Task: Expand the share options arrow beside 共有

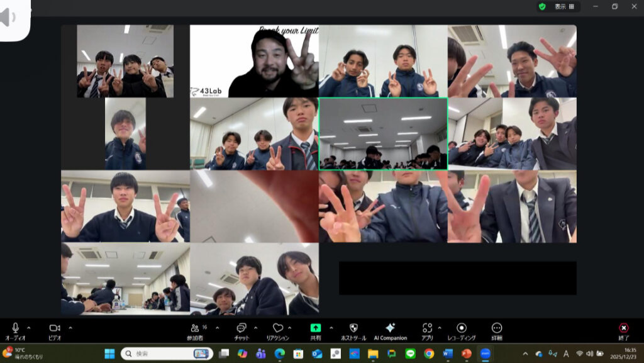Action: pos(330,328)
